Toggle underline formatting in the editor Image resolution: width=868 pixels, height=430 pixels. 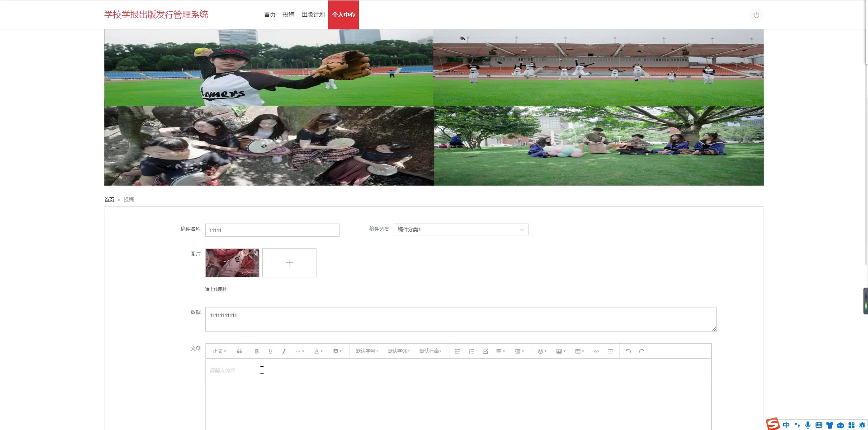tap(270, 351)
